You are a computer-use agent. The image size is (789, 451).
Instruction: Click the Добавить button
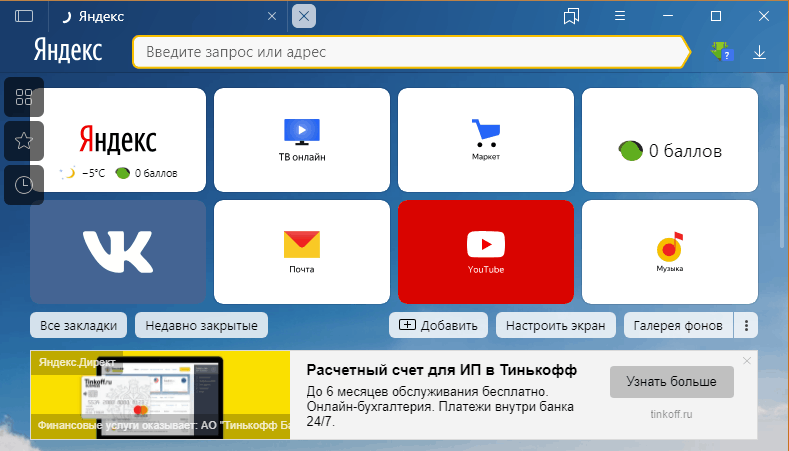coord(438,325)
